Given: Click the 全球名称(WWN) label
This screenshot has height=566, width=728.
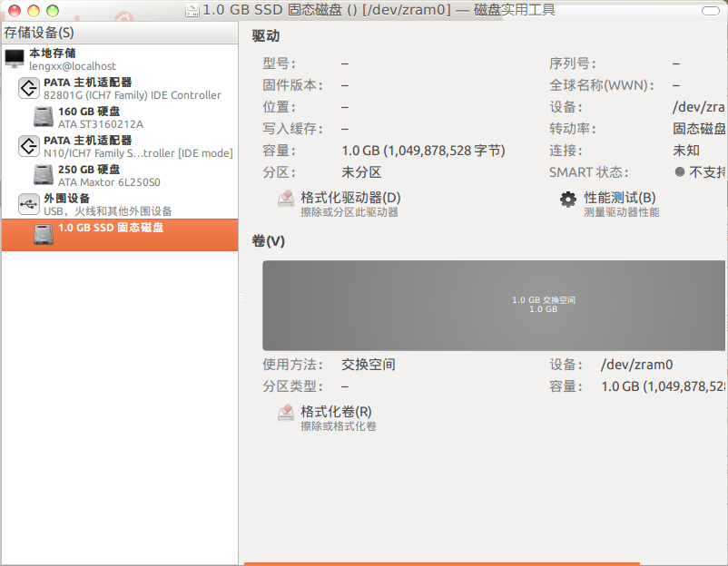Looking at the screenshot, I should pyautogui.click(x=602, y=85).
